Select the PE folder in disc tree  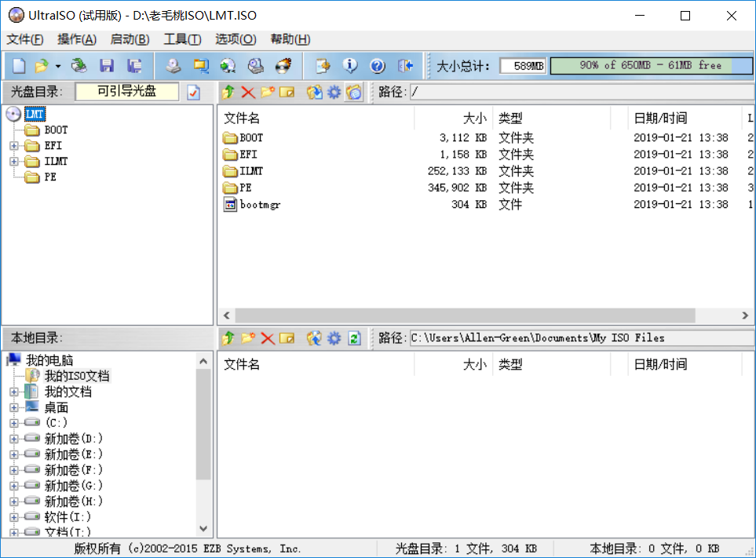(50, 177)
